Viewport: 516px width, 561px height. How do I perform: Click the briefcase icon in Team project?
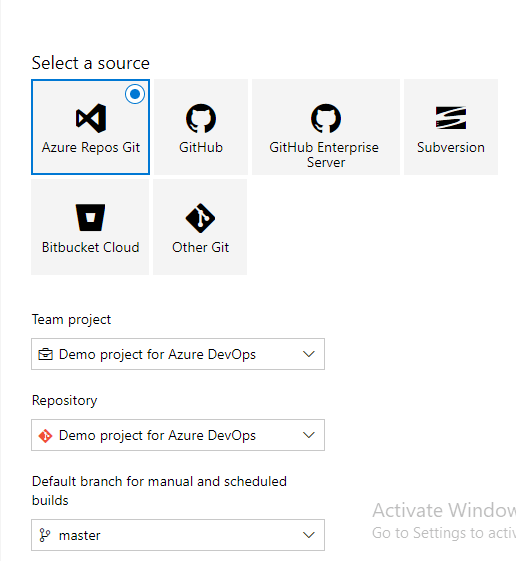pyautogui.click(x=45, y=354)
